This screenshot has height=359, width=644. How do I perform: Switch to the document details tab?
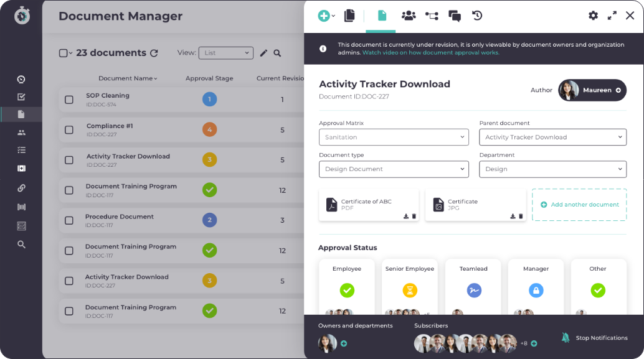[382, 16]
